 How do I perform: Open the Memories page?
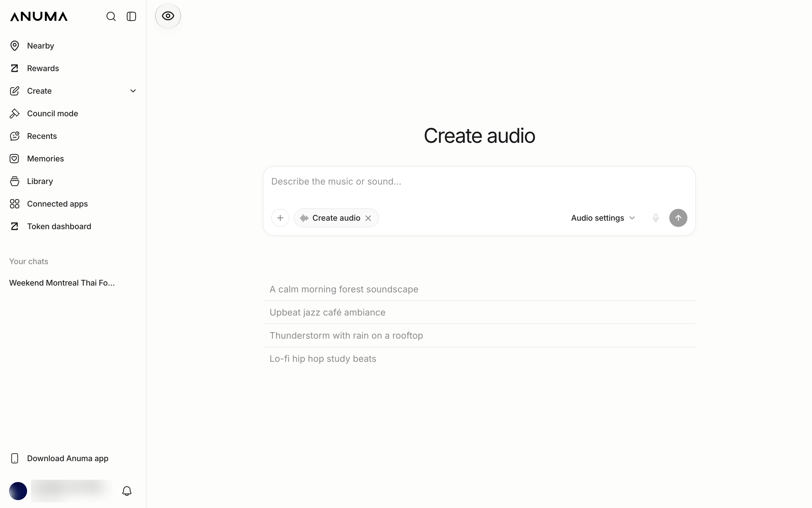click(73, 159)
